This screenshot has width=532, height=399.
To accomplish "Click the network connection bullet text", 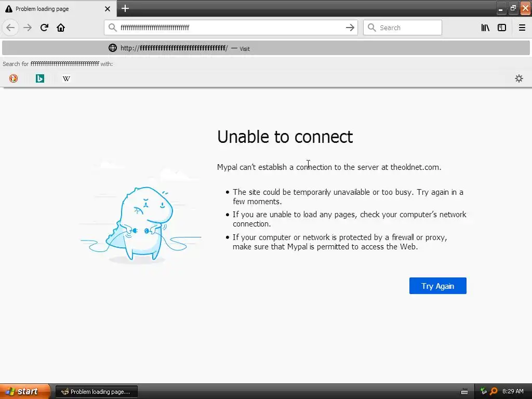I will tap(350, 219).
